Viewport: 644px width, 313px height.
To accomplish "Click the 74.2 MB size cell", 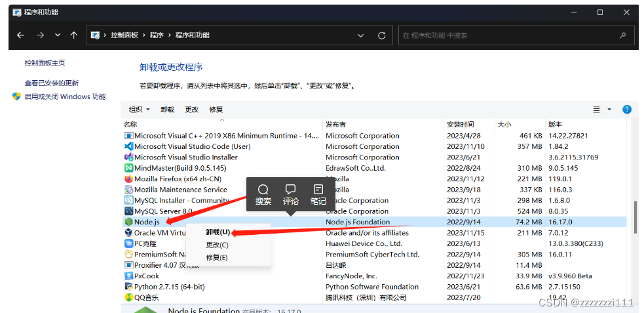I will [x=528, y=222].
